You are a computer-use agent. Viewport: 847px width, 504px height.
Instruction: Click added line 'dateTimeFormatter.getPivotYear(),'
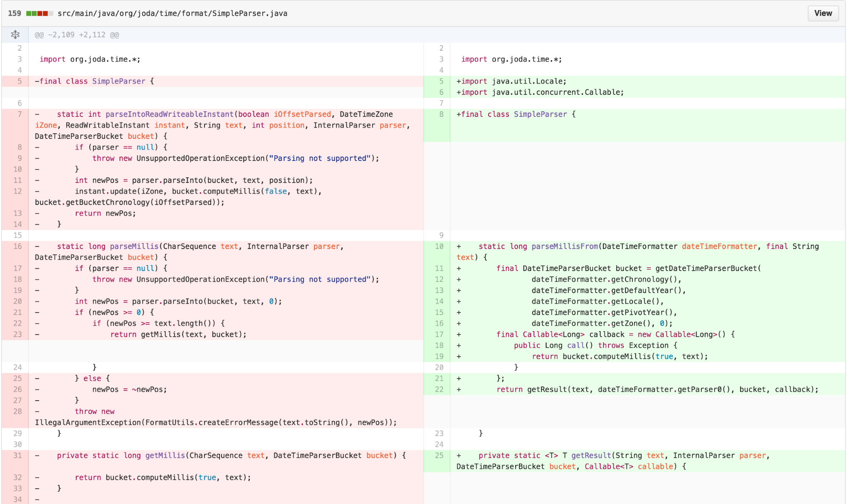tap(648, 313)
